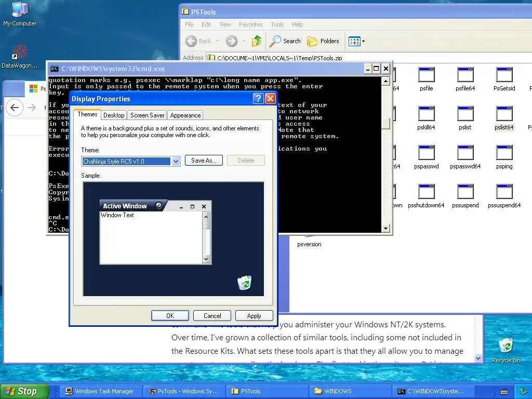Select the pssuspend file icon
The image size is (532, 399).
click(465, 196)
